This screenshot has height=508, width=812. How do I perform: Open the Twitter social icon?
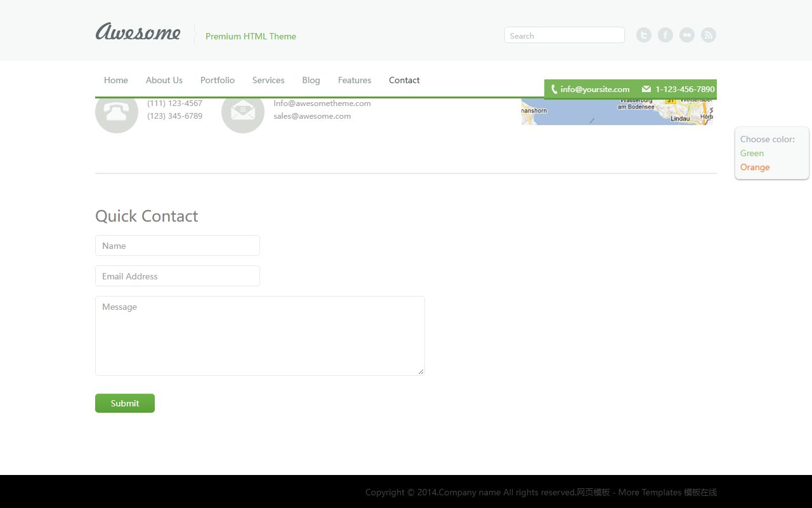644,35
